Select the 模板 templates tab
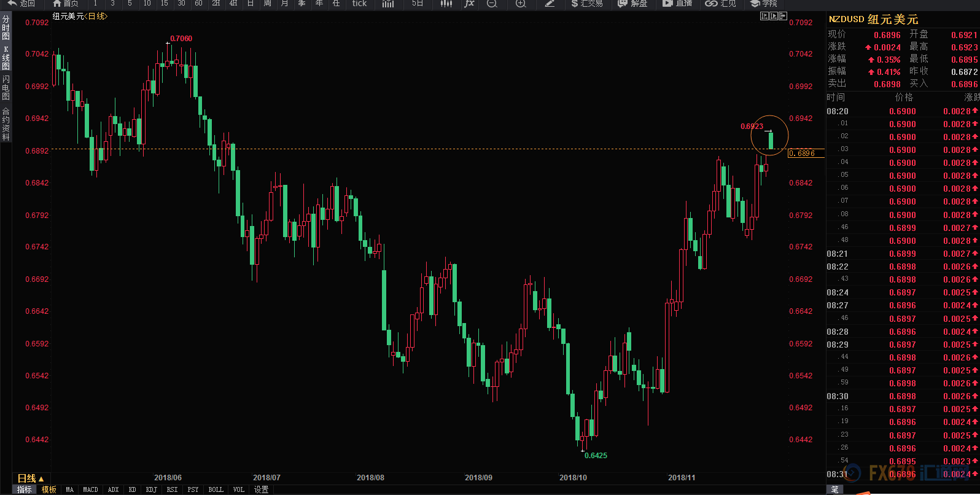Viewport: 980px width, 495px height. (x=49, y=489)
